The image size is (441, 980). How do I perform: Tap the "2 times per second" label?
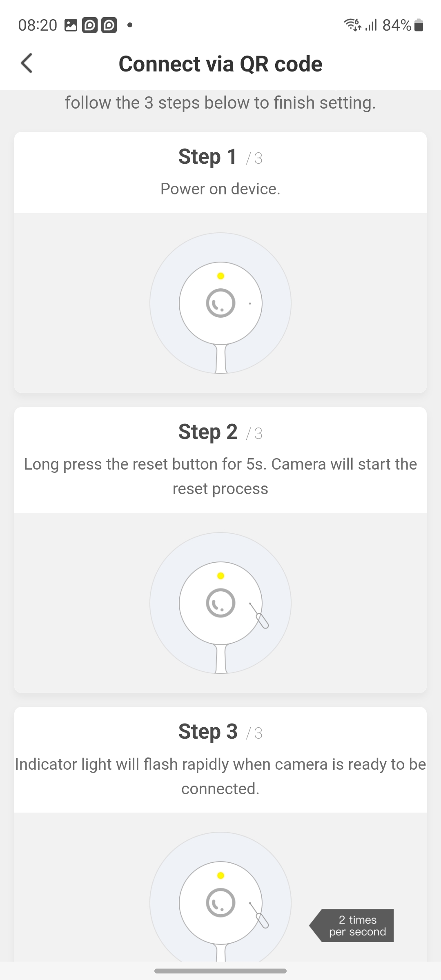[356, 925]
